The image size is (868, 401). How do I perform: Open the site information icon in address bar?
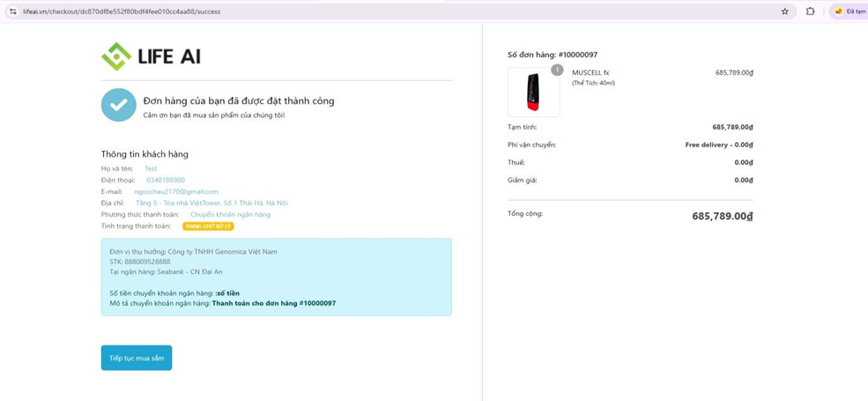click(12, 11)
